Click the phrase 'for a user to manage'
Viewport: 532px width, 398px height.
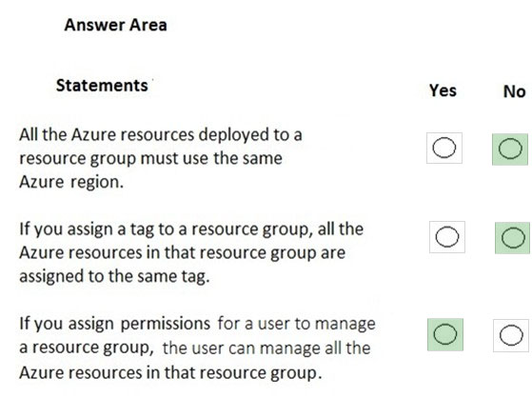(x=297, y=324)
